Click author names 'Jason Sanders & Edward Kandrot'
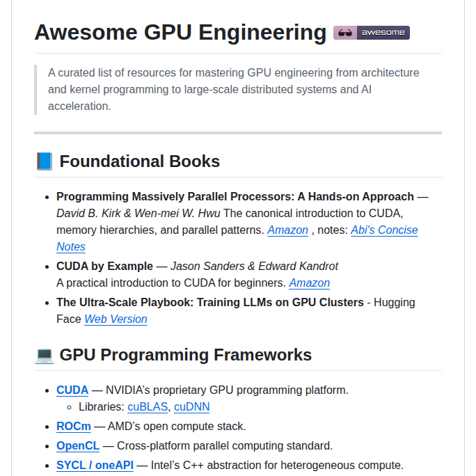476x476 pixels. (254, 267)
